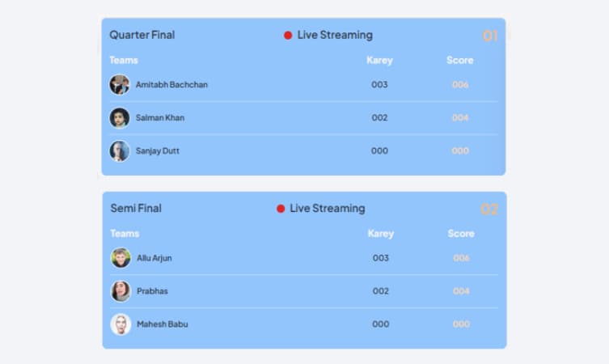Click card number 01 badge
609x364 pixels.
[490, 36]
